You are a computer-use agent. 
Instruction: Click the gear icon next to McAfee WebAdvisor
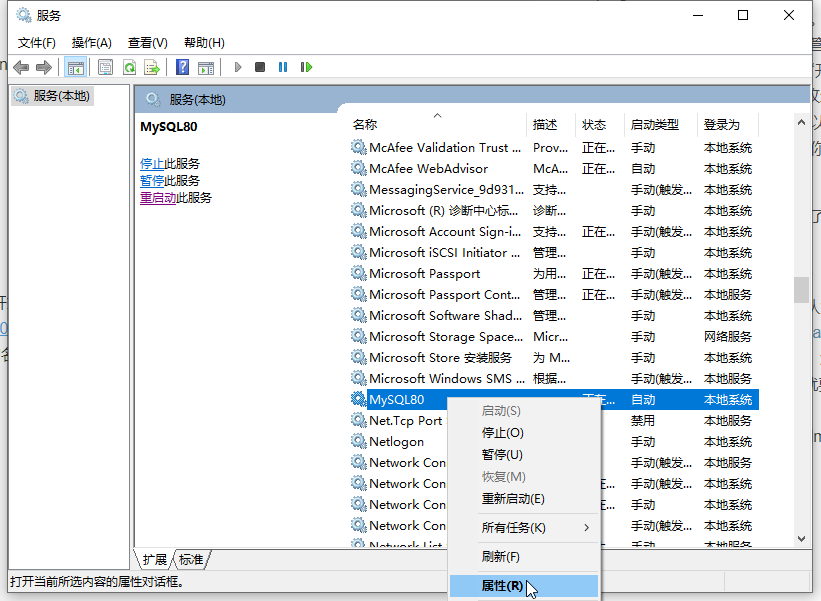point(358,168)
